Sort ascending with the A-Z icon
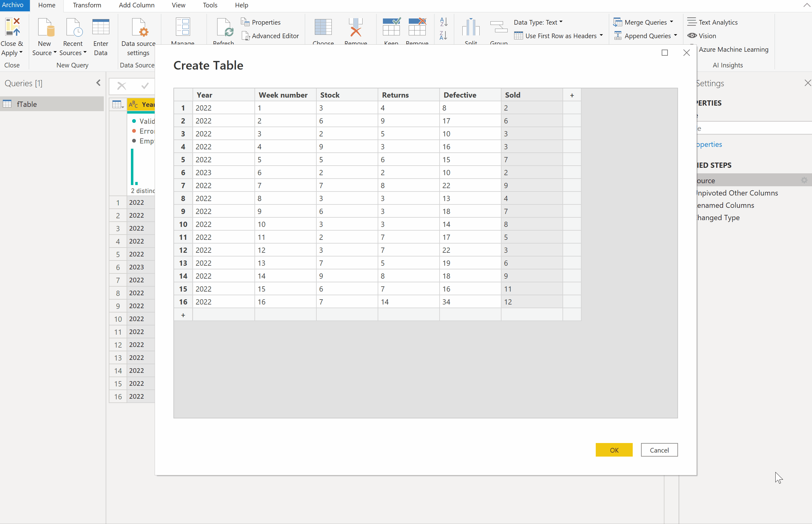Image resolution: width=812 pixels, height=524 pixels. [x=444, y=22]
